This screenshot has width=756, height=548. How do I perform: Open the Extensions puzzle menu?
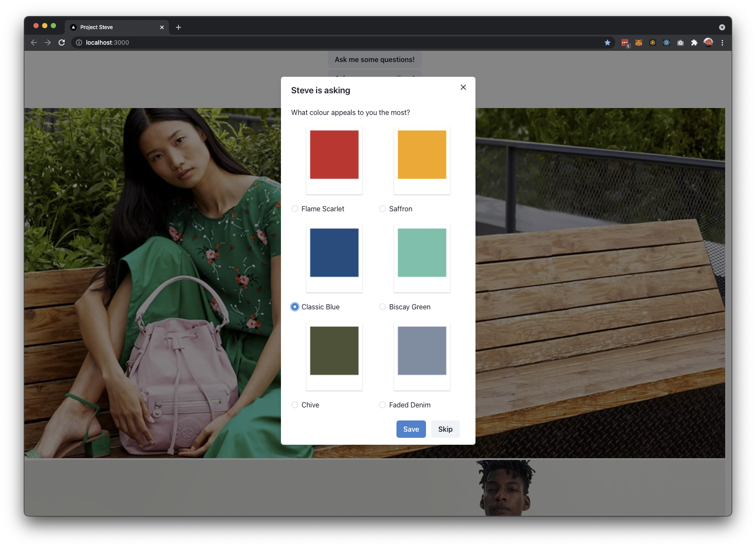(694, 43)
